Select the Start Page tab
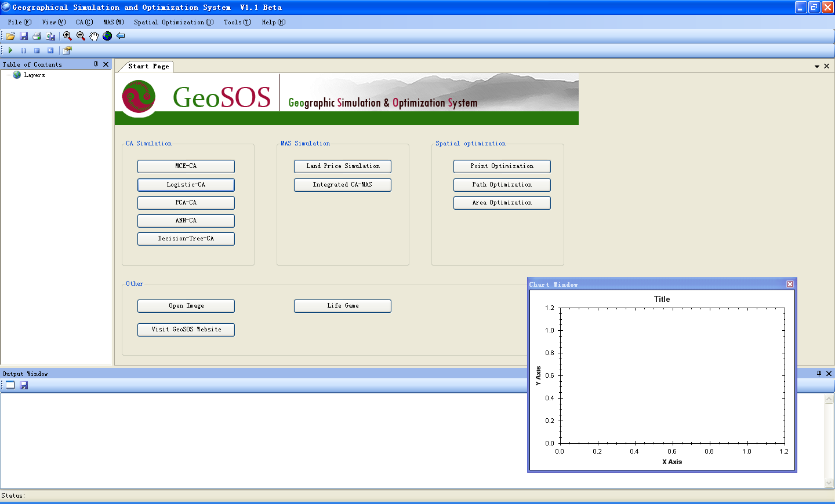The height and width of the screenshot is (504, 835). pyautogui.click(x=148, y=66)
